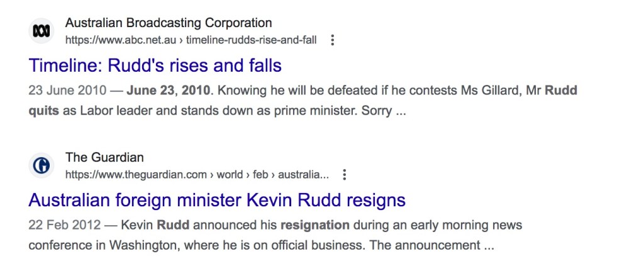Viewport: 644px width, 261px height.
Task: Open the three-dot menu for the ABC result
Action: (x=333, y=40)
